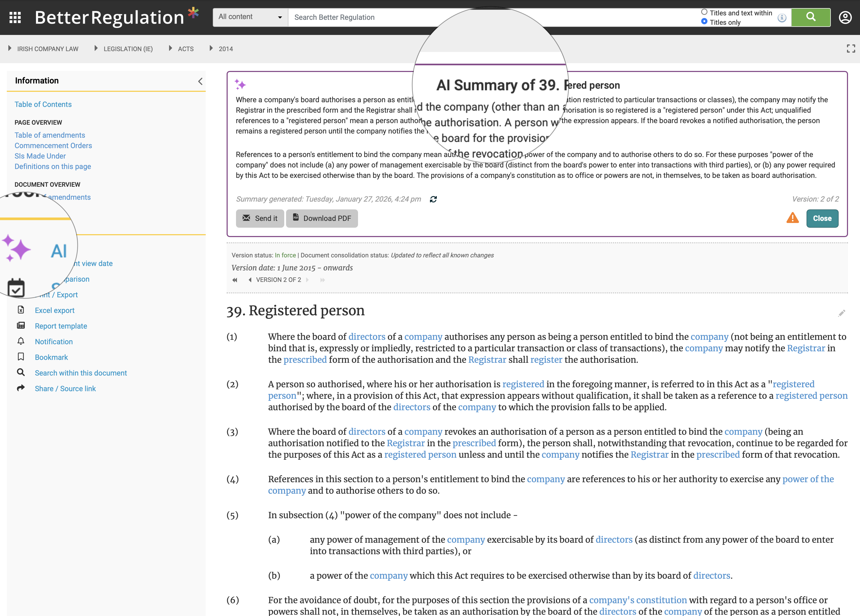Open the Notification bell icon
Image resolution: width=860 pixels, height=616 pixels.
click(21, 341)
